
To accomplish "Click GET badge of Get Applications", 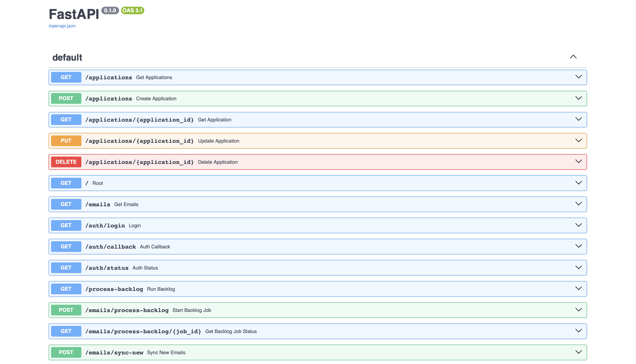I will click(x=66, y=77).
